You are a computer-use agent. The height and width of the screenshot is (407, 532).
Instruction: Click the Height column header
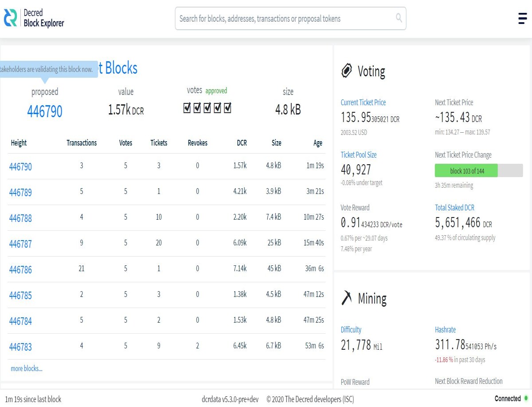(x=19, y=143)
